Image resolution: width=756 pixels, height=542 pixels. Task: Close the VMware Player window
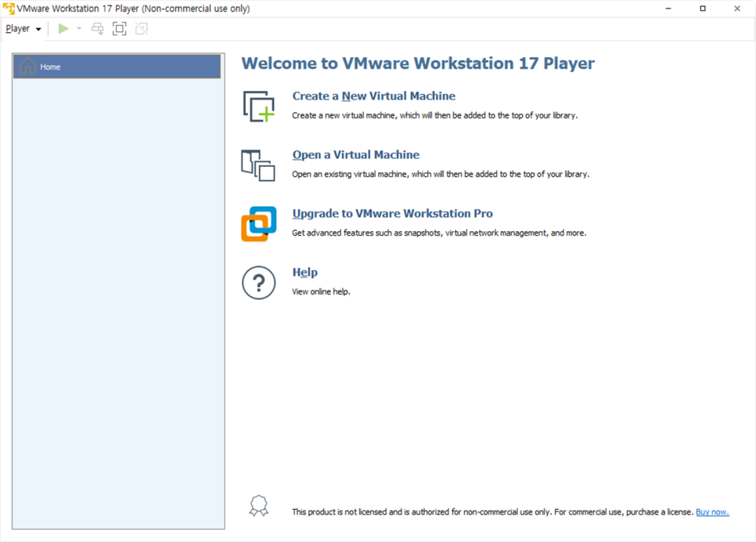click(x=737, y=8)
